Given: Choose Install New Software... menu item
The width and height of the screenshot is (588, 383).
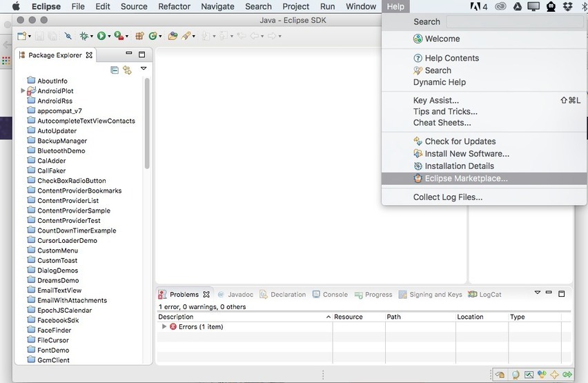Looking at the screenshot, I should [x=484, y=154].
